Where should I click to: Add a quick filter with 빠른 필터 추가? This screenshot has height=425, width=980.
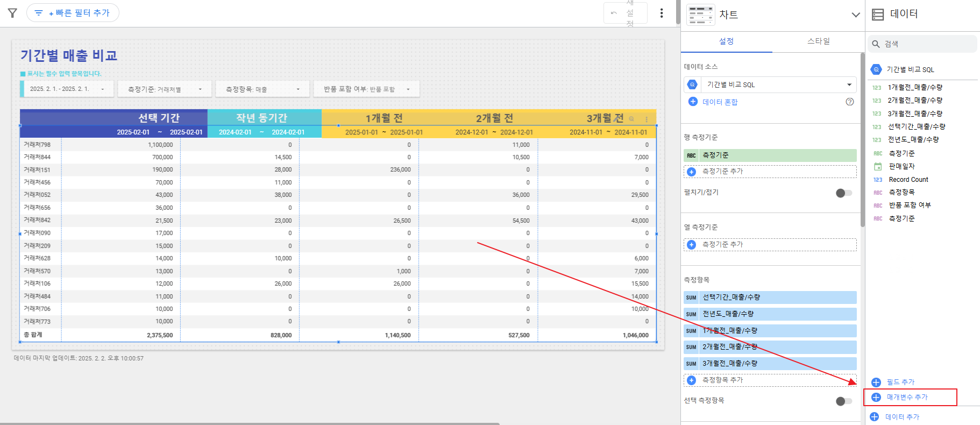pos(73,13)
